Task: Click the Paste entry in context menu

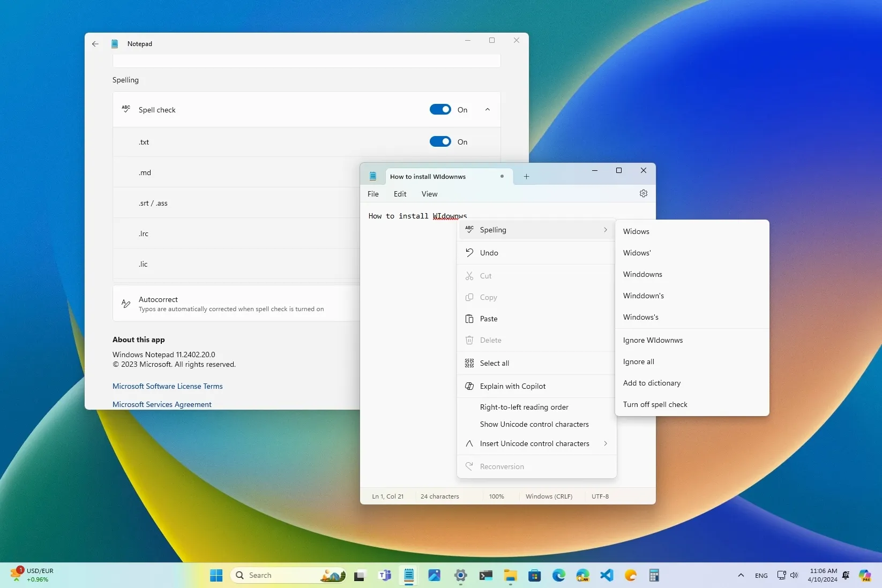Action: [536, 319]
